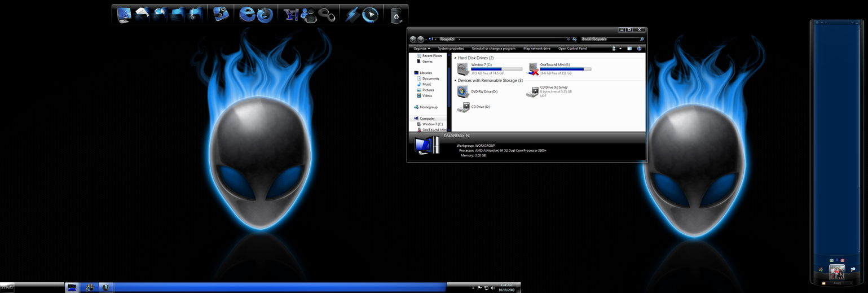Viewport: 868px width, 293px height.
Task: Open the recent pages dropdown beside nav arrows
Action: tap(427, 40)
